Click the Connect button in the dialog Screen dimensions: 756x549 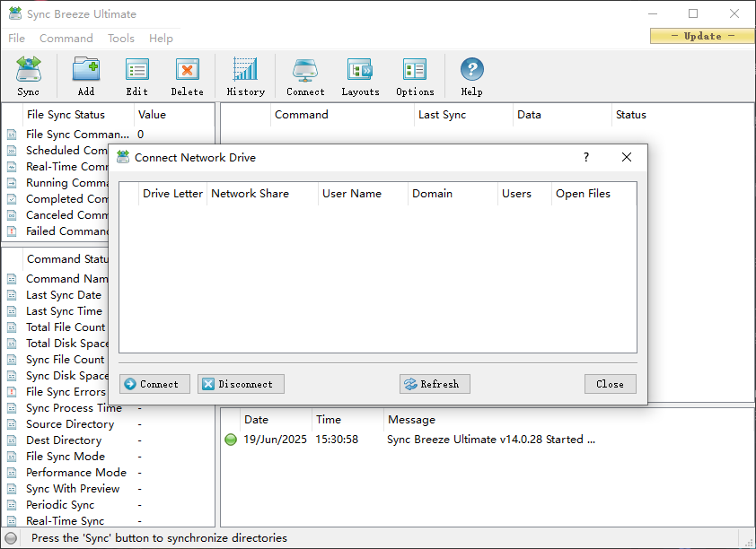coord(154,384)
